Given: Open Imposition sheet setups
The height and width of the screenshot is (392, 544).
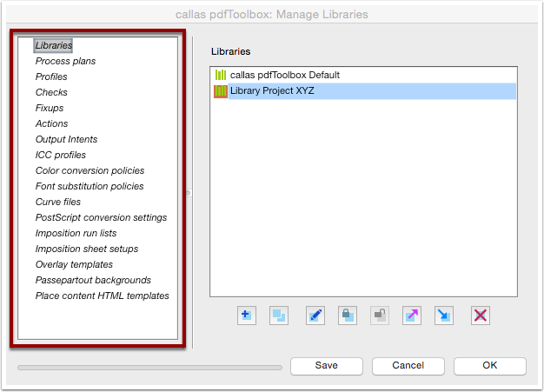Looking at the screenshot, I should 87,249.
